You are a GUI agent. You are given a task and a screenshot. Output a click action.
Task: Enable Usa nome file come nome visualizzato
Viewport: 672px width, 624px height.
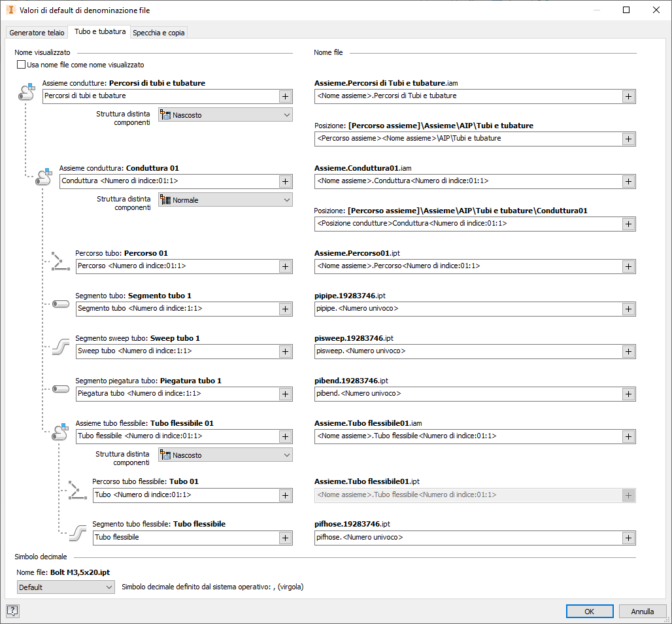coord(21,65)
